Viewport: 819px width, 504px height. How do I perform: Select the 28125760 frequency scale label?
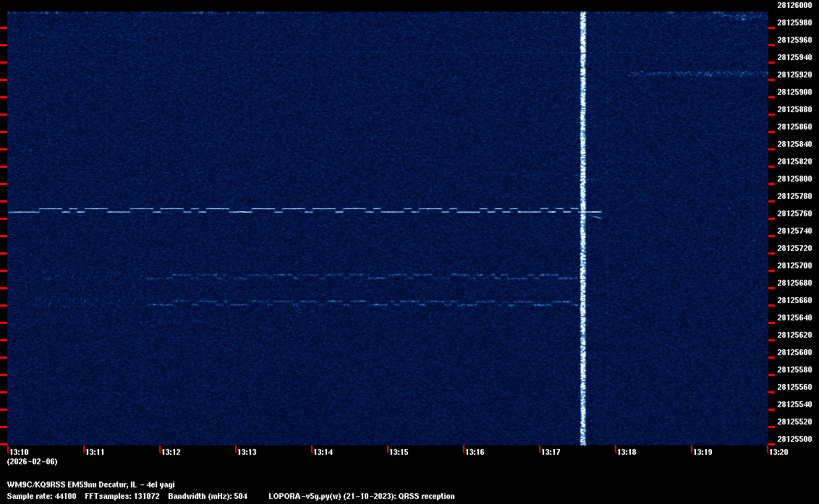794,213
